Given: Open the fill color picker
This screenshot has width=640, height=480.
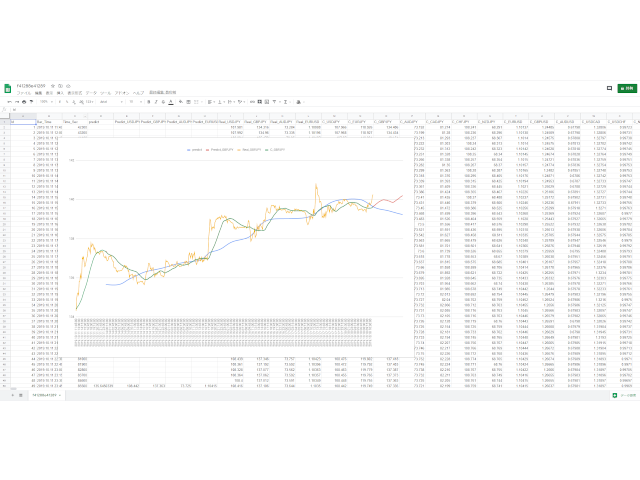Looking at the screenshot, I should point(181,102).
